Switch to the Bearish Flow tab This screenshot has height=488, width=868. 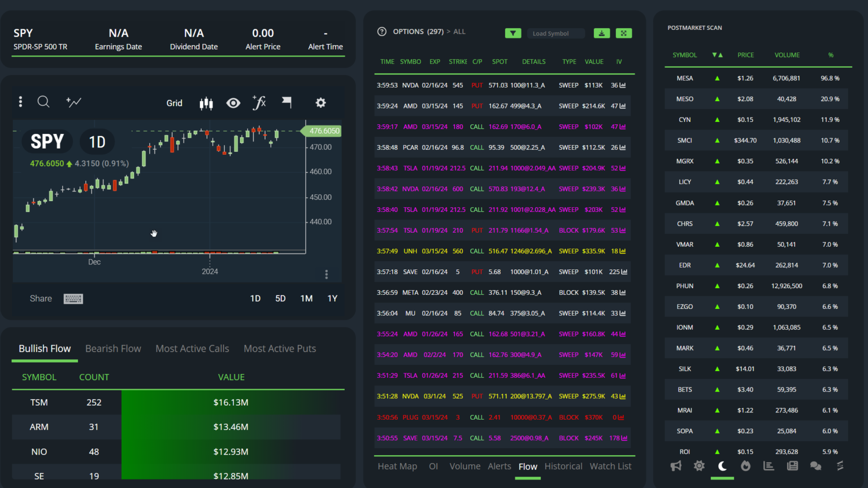click(x=113, y=348)
